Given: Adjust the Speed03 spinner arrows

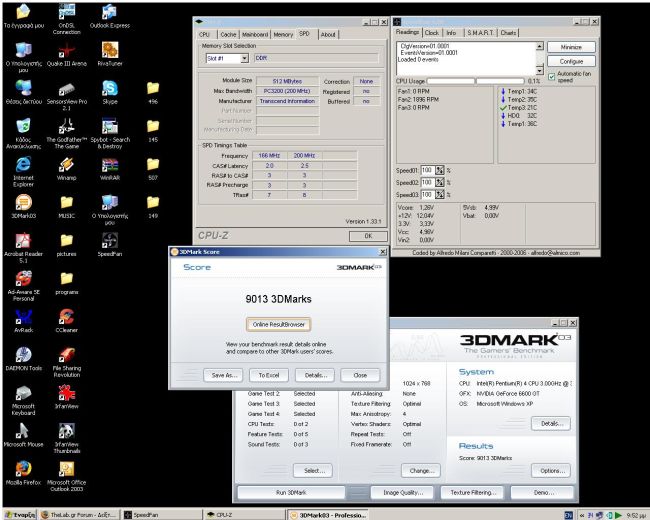Looking at the screenshot, I should (x=440, y=194).
